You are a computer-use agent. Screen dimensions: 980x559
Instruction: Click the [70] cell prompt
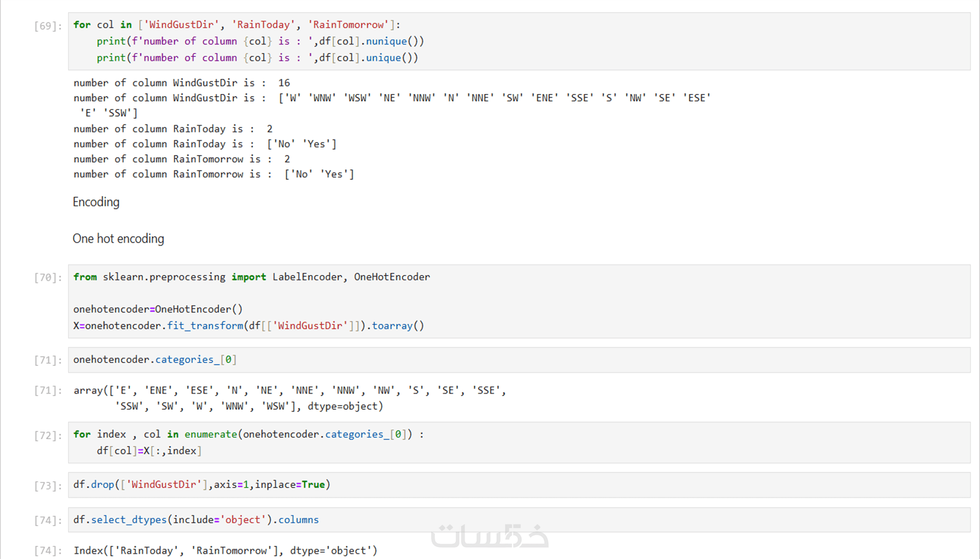click(x=48, y=278)
